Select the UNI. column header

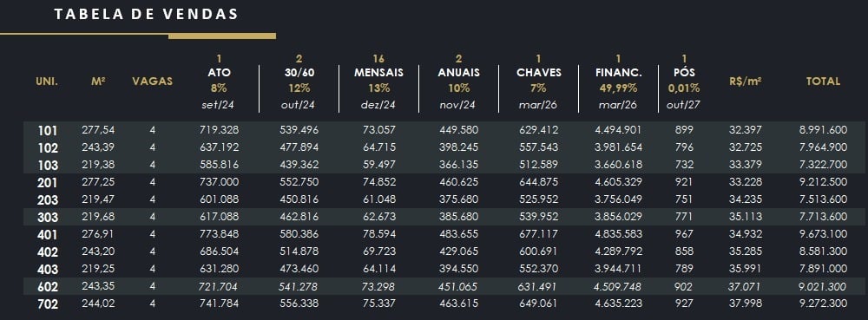click(47, 82)
